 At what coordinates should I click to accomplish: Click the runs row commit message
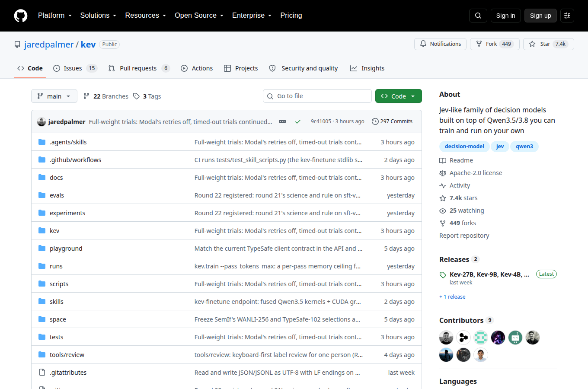pyautogui.click(x=278, y=266)
